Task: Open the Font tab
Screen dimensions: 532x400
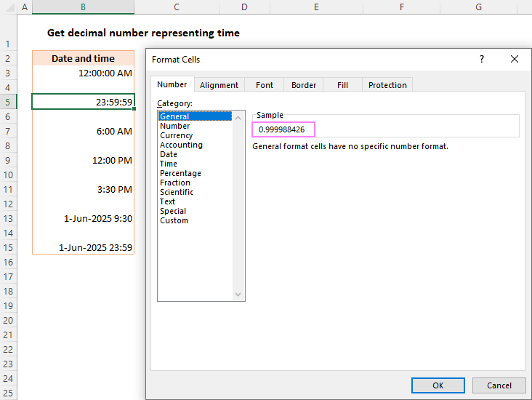Action: pyautogui.click(x=265, y=85)
